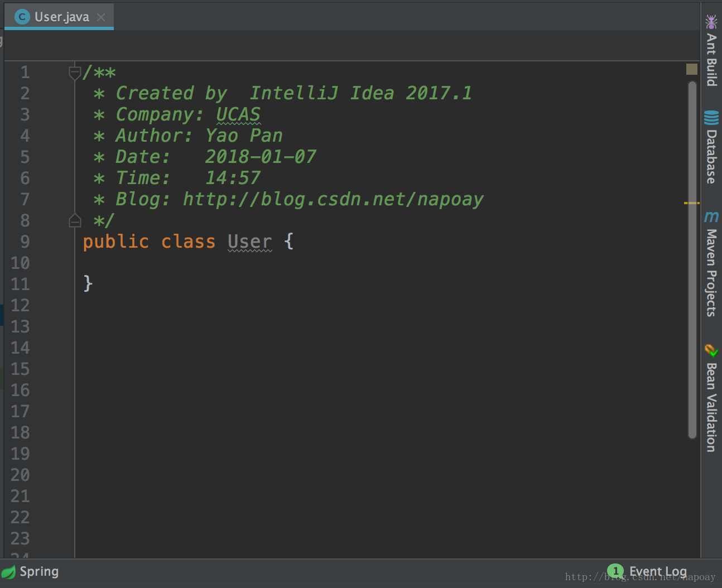This screenshot has height=588, width=722.
Task: Switch to the User.java editor tab
Action: 59,17
